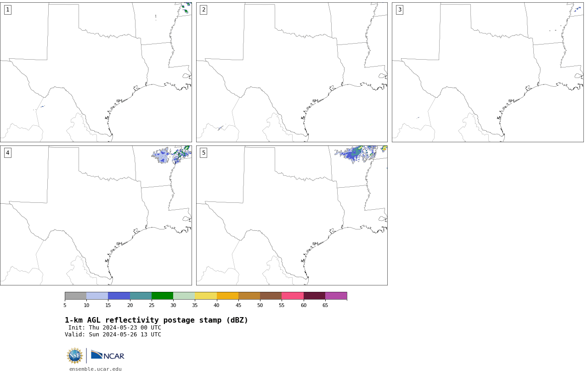
Task: Open ensemble member 4 reflectivity map
Action: pos(96,216)
